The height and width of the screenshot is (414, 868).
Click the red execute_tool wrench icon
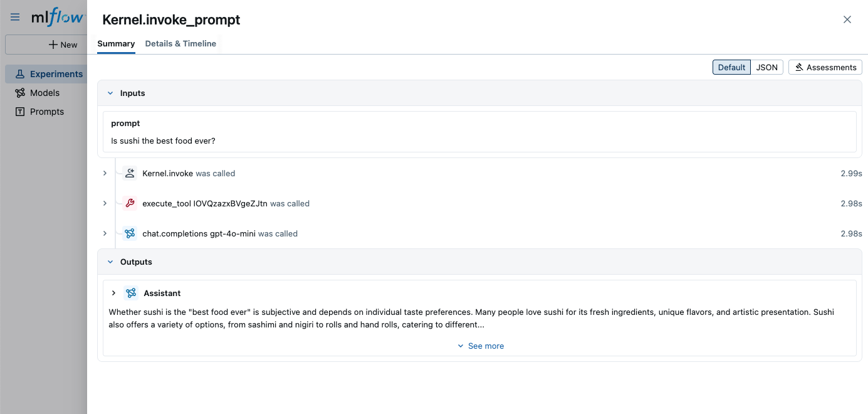[x=130, y=203]
